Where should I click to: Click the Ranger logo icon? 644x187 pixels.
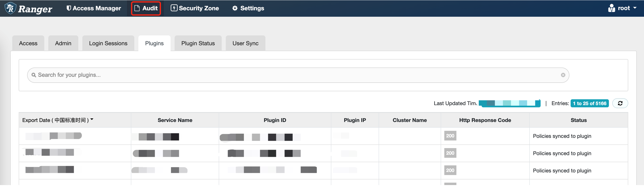[x=10, y=8]
